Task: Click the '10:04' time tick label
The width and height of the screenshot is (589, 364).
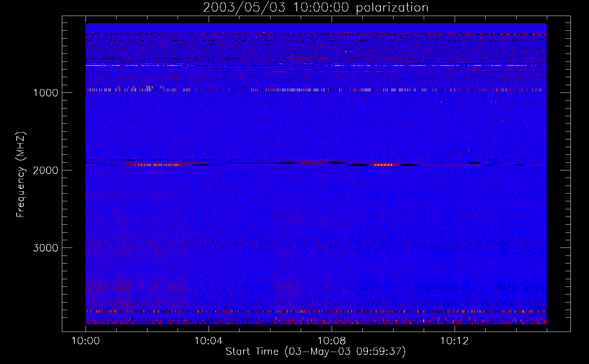Action: [209, 341]
